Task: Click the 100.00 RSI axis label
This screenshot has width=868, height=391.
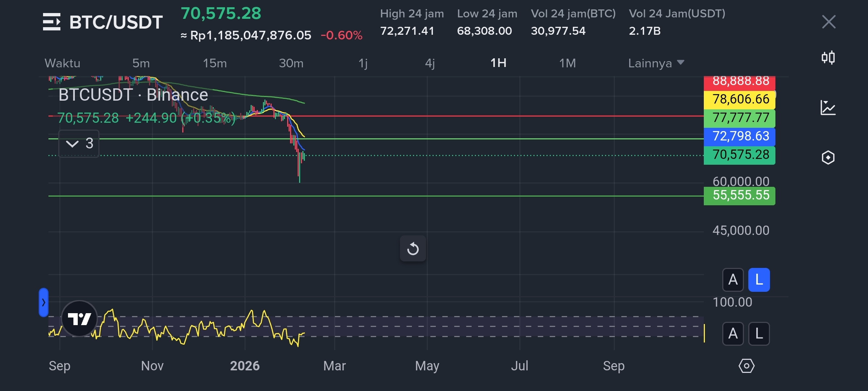Action: click(732, 302)
